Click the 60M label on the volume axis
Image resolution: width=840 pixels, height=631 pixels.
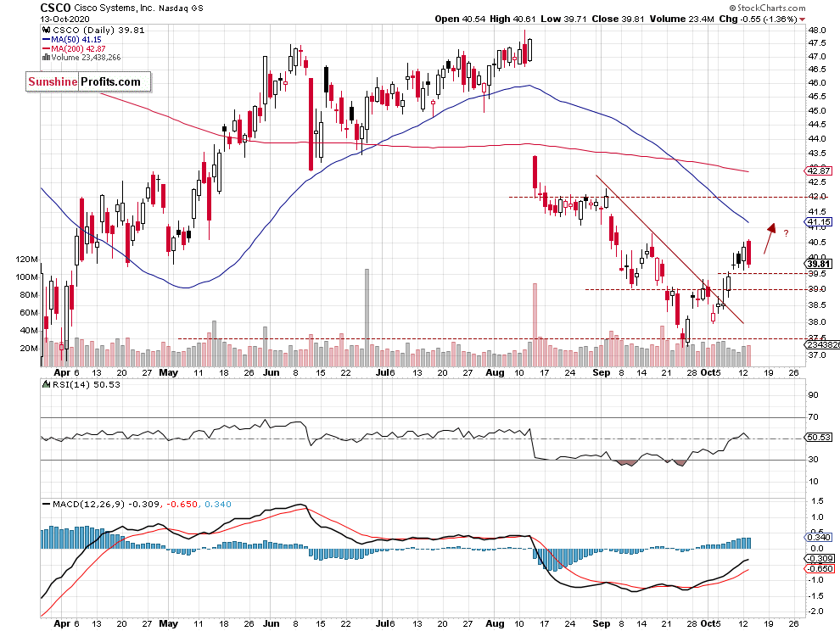(x=30, y=313)
